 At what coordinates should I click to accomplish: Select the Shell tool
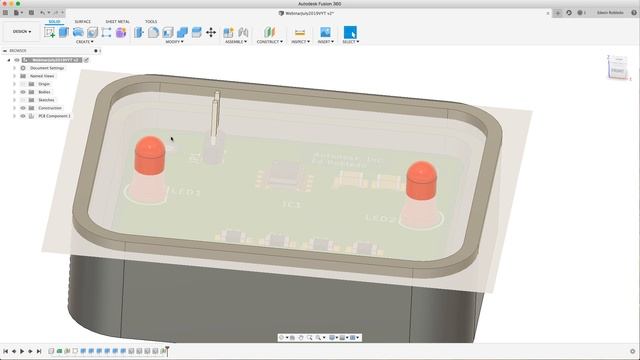click(168, 32)
